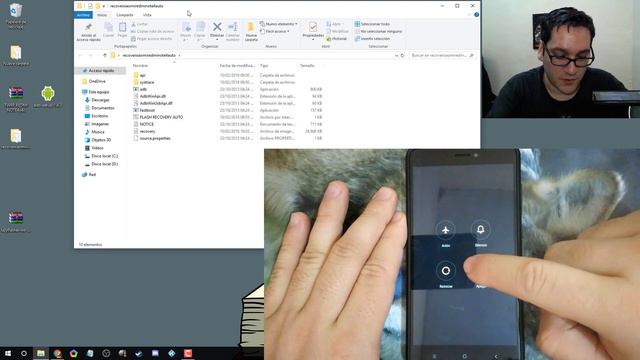This screenshot has height=360, width=640.
Task: Click Seleccionar todo in the ribbon
Action: point(372,24)
